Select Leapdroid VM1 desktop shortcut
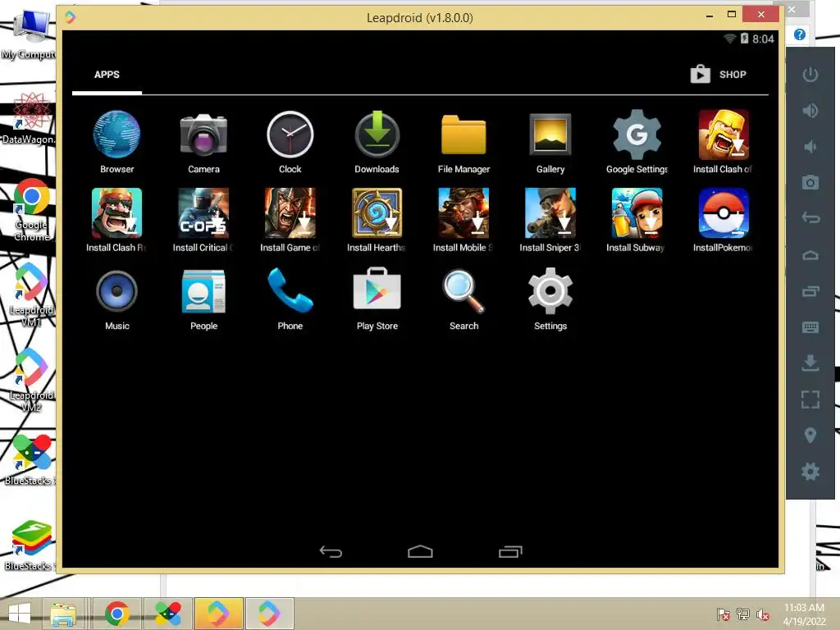The width and height of the screenshot is (840, 630). coord(31,294)
